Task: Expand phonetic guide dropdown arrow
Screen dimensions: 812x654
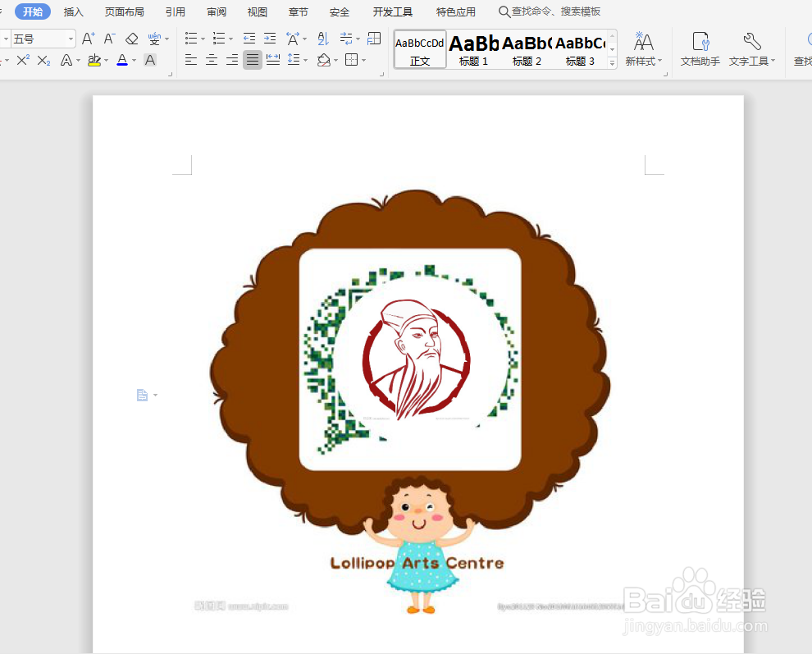Action: coord(167,39)
